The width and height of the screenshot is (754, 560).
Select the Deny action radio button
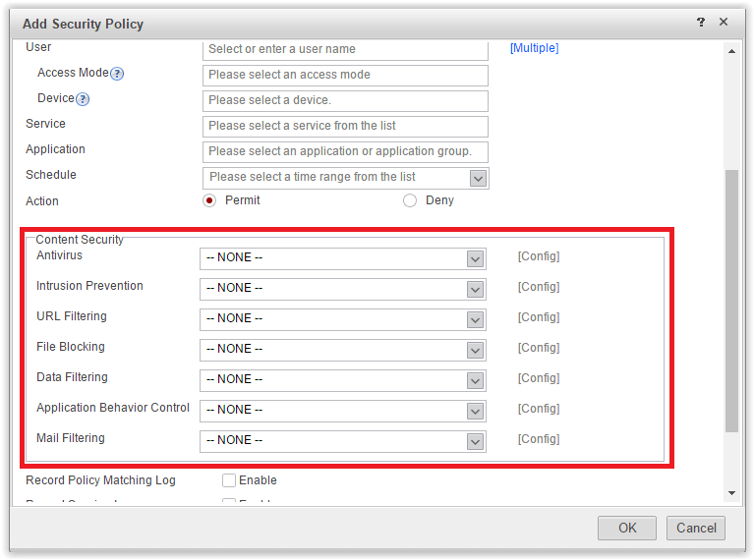(x=410, y=200)
